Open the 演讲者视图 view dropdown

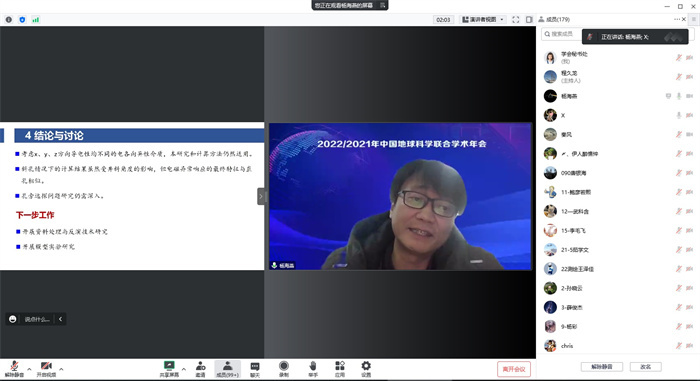click(483, 20)
